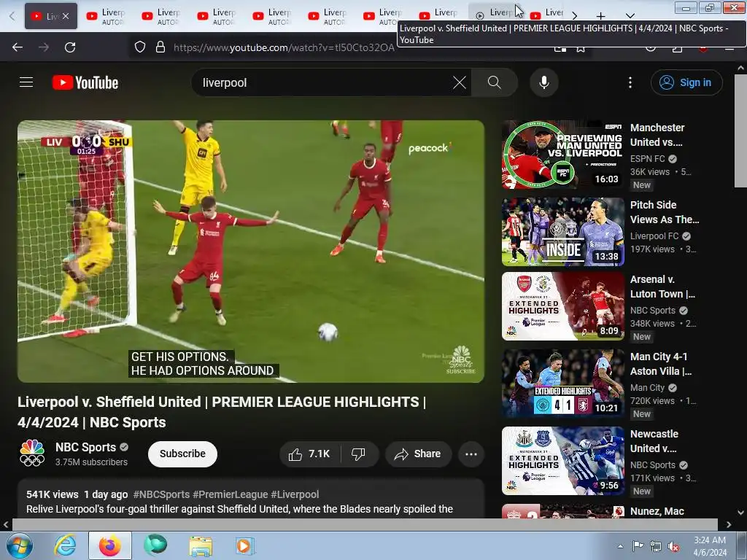Share the Liverpool highlights video
747x560 pixels.
pyautogui.click(x=418, y=454)
